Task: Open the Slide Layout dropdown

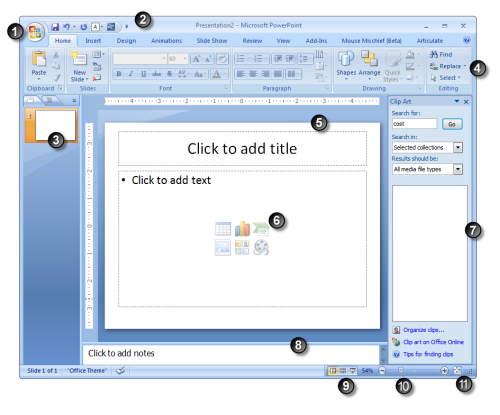Action: coord(98,54)
